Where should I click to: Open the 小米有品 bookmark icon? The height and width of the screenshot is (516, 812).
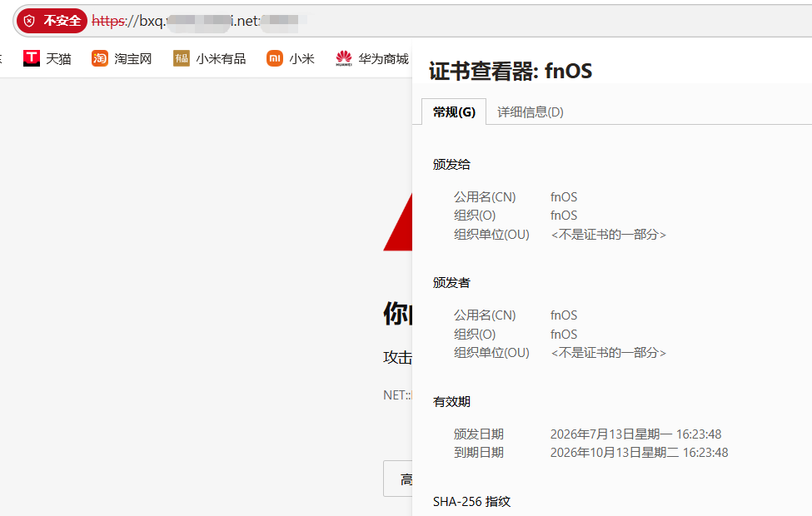click(182, 58)
